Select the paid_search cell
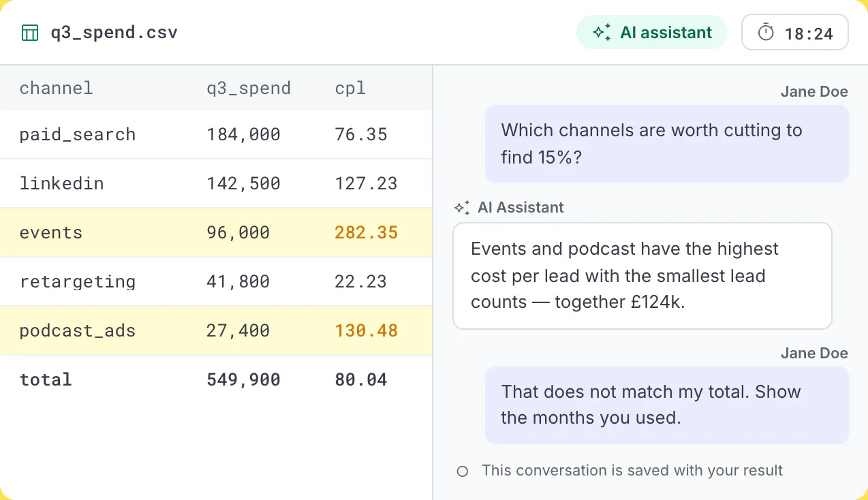 click(x=78, y=135)
